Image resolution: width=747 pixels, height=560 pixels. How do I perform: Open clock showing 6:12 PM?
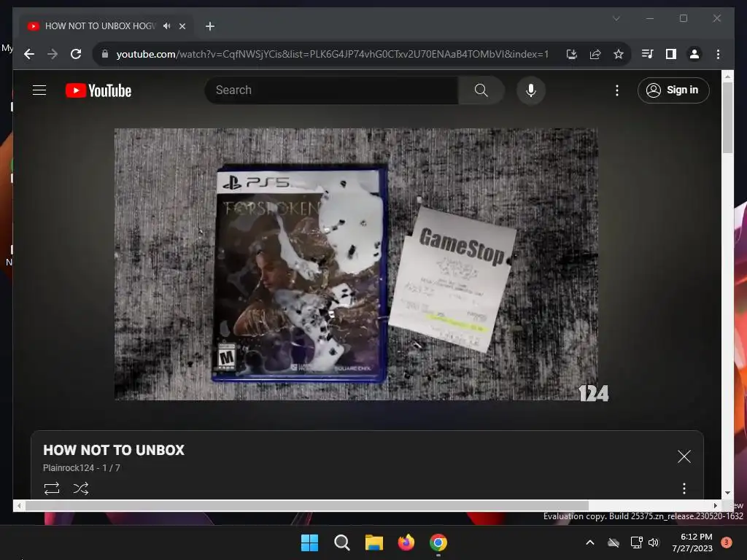point(692,542)
